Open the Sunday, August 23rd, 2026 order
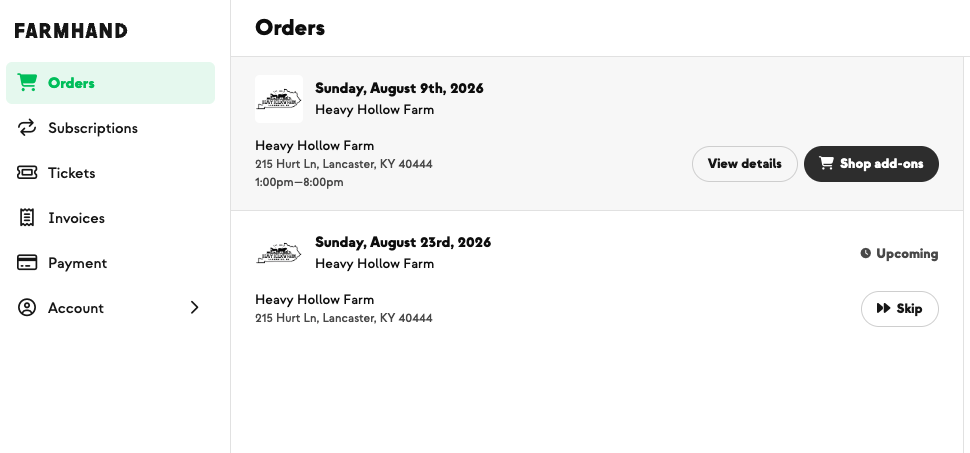 pos(403,242)
